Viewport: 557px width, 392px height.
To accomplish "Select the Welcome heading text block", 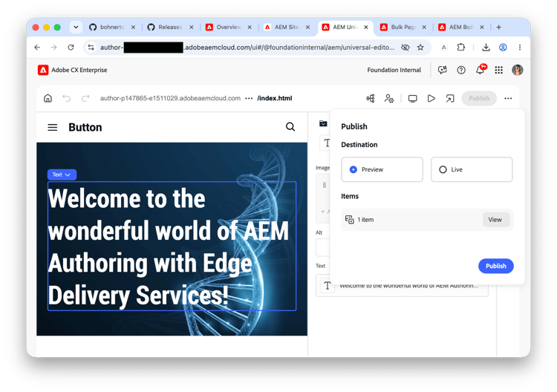I will 172,246.
